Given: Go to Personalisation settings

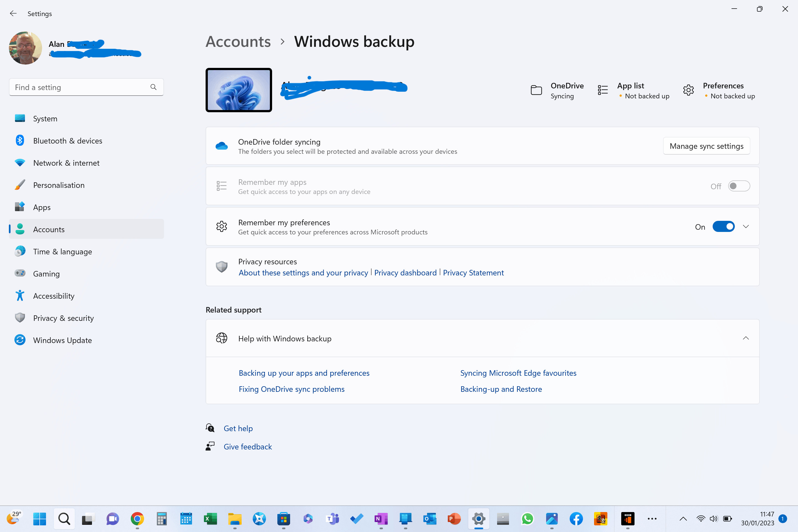Looking at the screenshot, I should click(59, 185).
